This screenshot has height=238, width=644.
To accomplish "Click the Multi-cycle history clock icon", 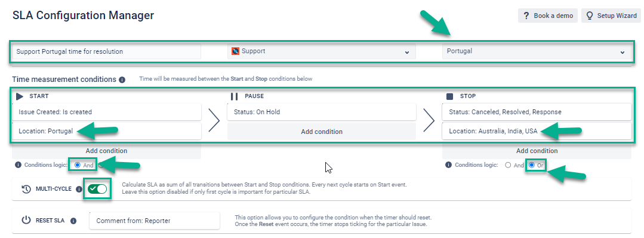I will point(26,189).
